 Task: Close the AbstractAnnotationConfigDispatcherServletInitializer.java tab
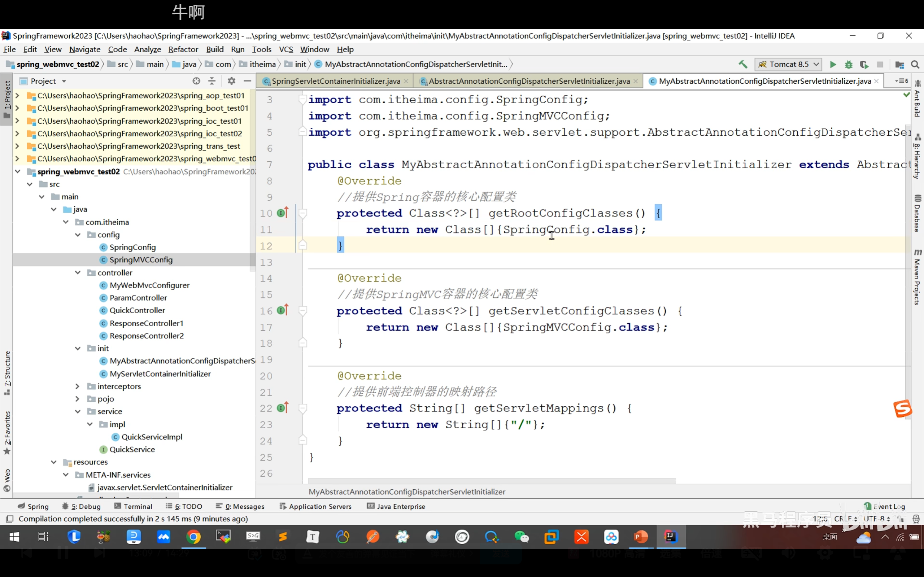click(x=636, y=81)
